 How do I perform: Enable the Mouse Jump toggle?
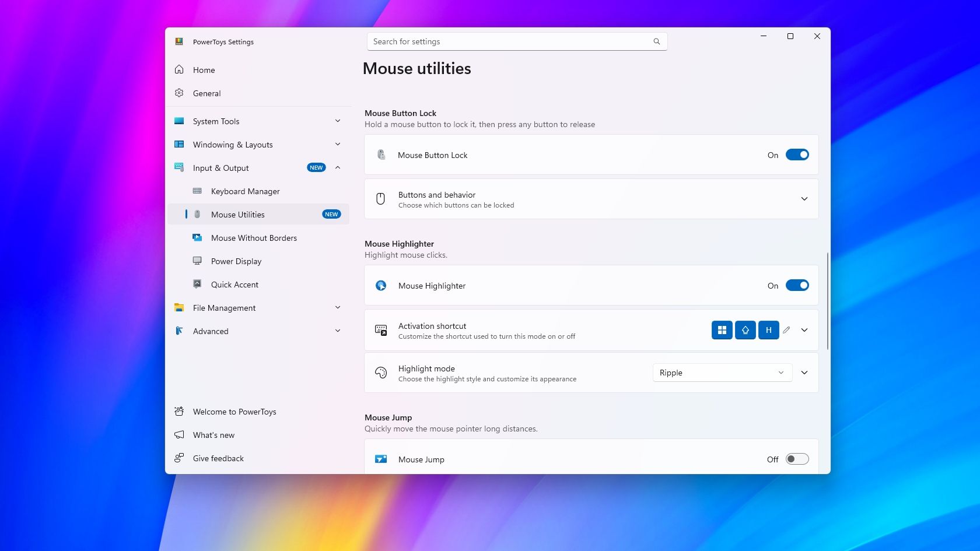[797, 459]
